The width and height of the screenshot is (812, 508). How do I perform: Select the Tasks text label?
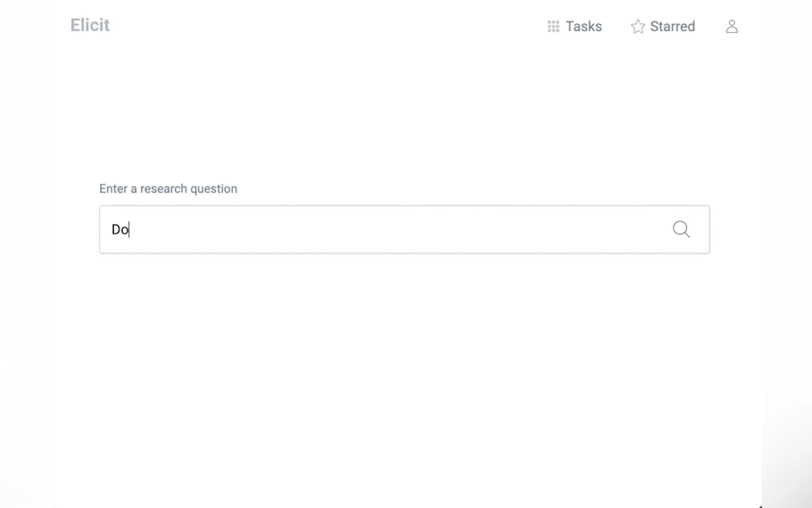584,27
